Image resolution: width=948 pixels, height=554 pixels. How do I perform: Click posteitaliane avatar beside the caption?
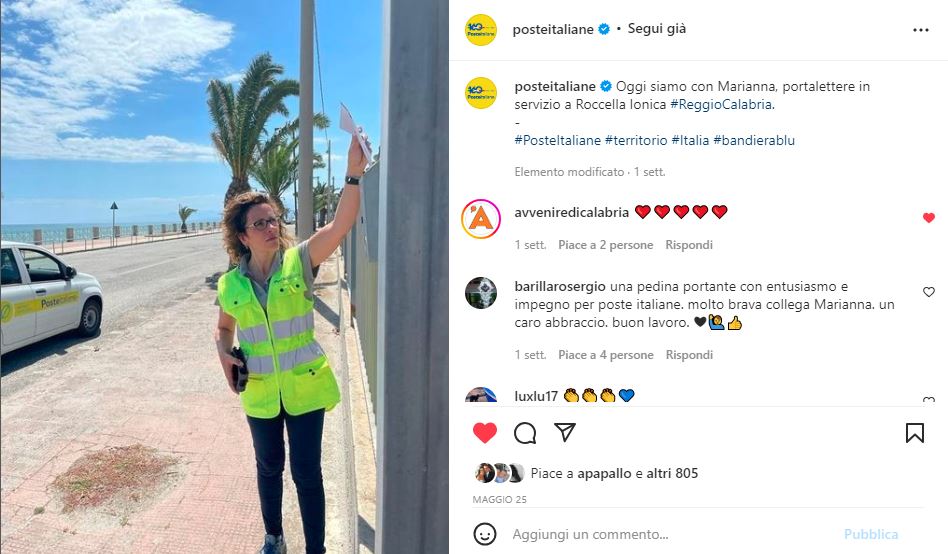pos(481,93)
